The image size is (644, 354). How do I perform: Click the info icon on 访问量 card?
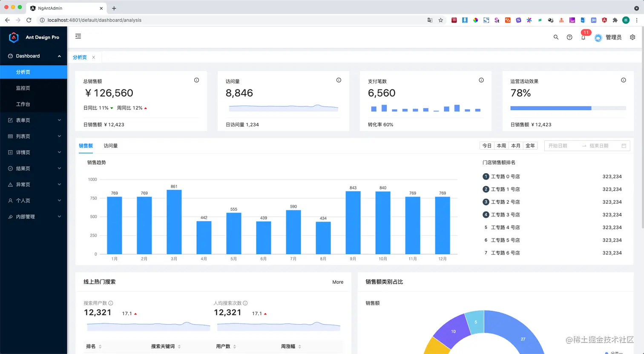(x=339, y=80)
